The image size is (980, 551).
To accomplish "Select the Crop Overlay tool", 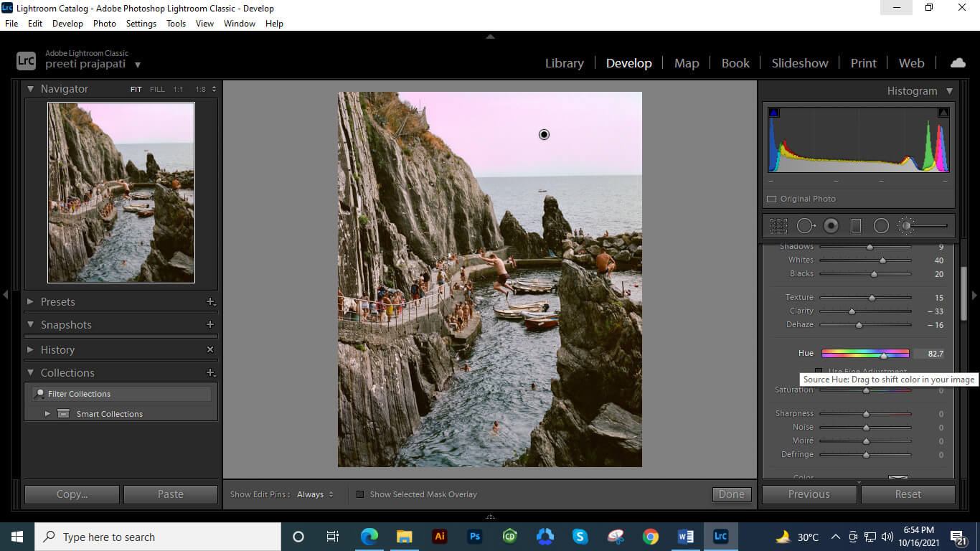I will [778, 225].
